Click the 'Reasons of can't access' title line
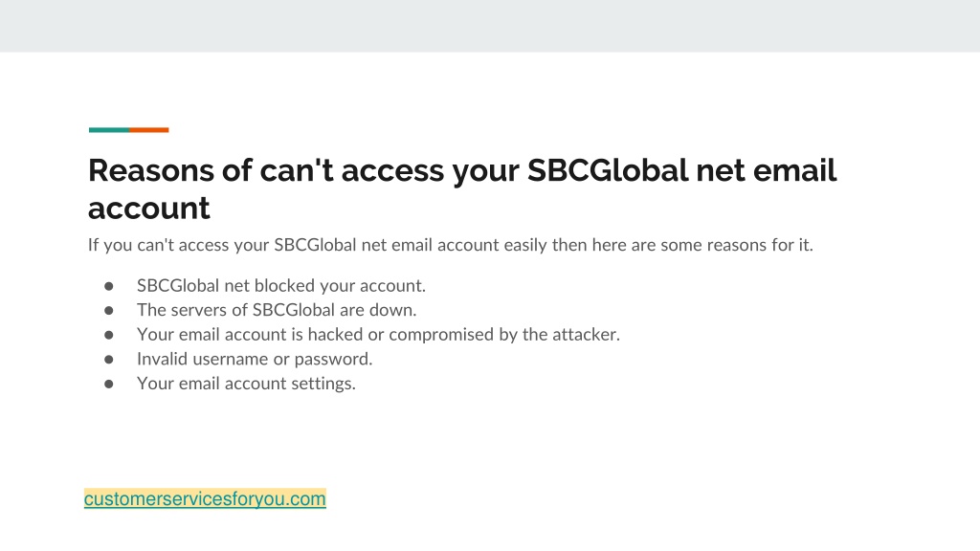The height and width of the screenshot is (551, 980). (x=462, y=170)
